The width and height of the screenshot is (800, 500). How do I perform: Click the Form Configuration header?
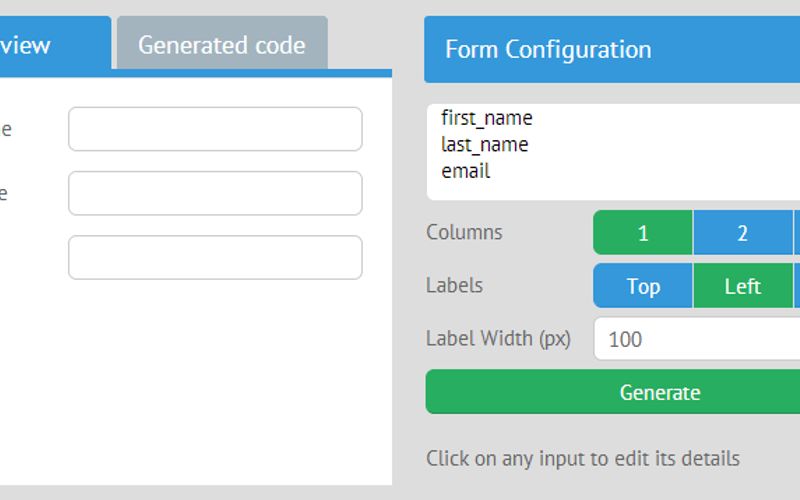coord(612,49)
